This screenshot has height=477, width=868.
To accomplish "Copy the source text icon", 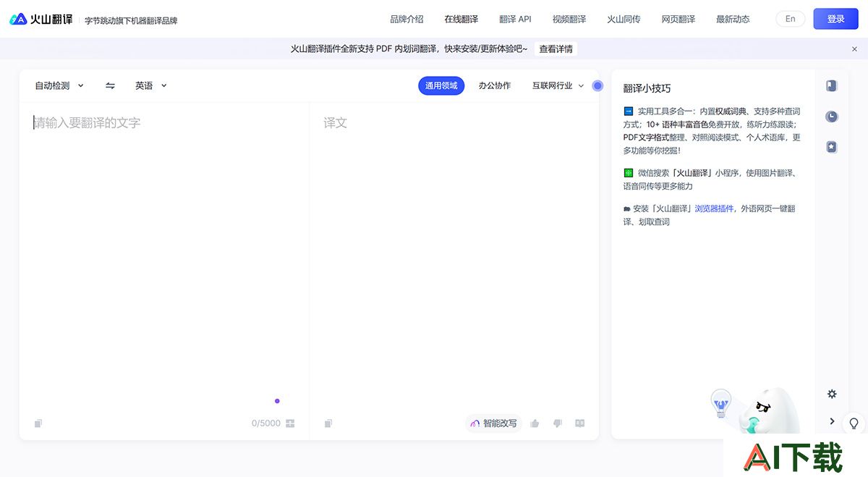I will point(38,423).
